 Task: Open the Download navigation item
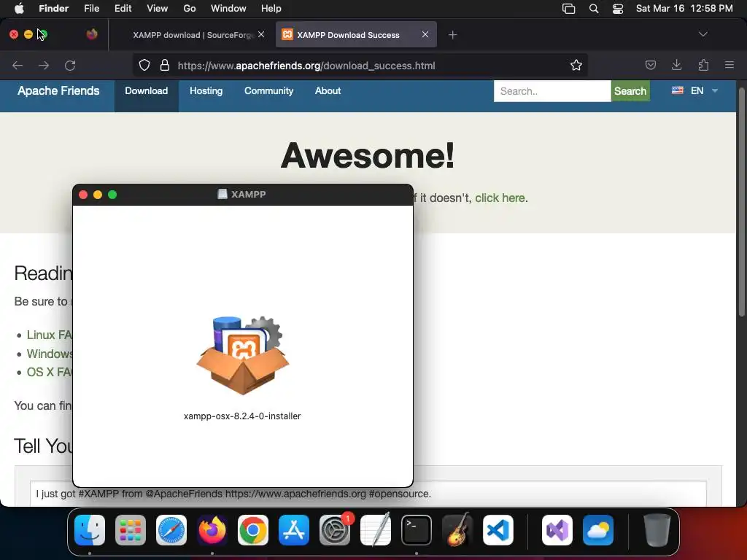146,91
